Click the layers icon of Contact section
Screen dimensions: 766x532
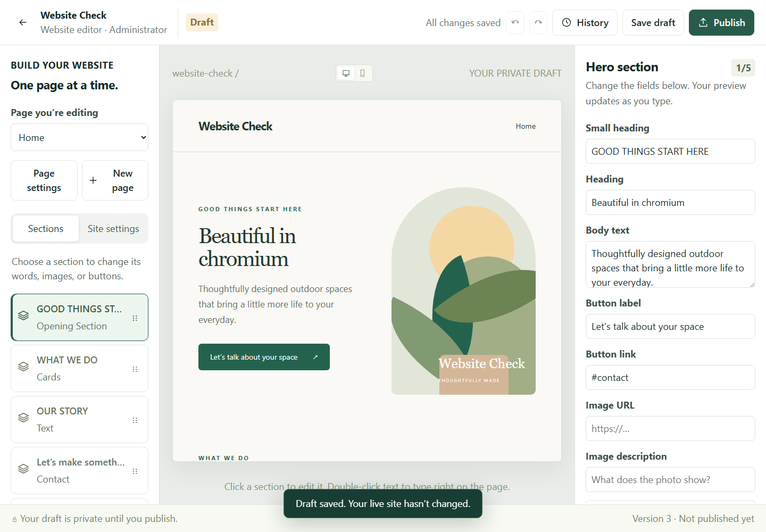coord(23,469)
